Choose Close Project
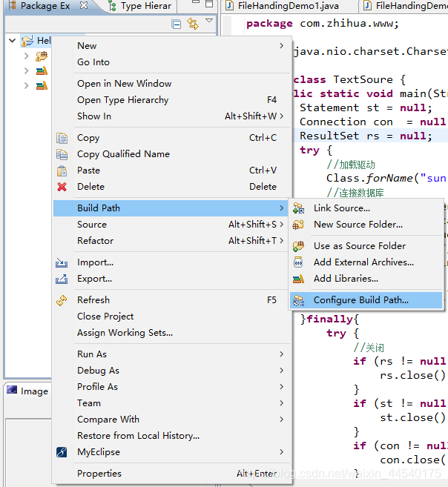This screenshot has height=487, width=448. pos(172,317)
